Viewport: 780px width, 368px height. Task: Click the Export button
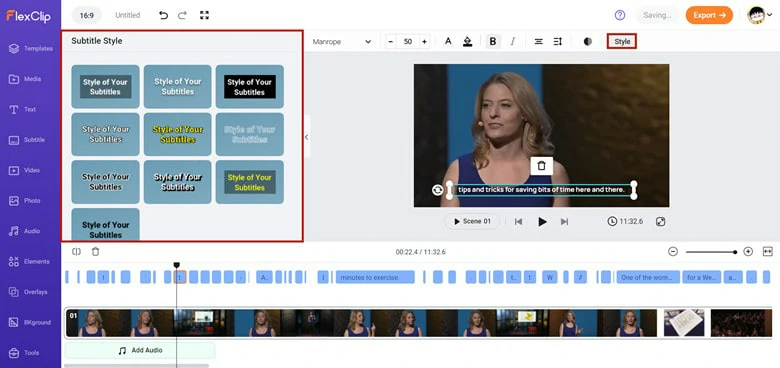click(x=709, y=15)
